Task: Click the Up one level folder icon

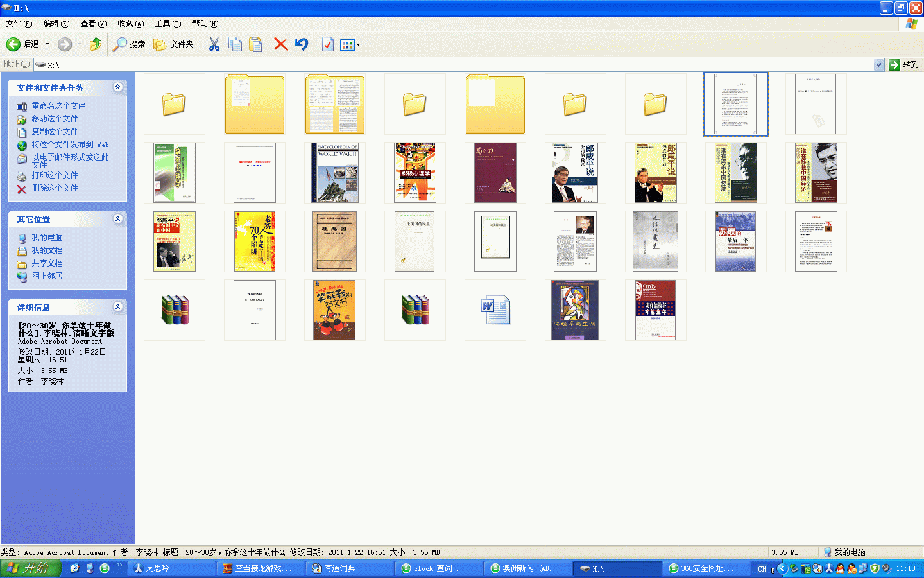Action: (x=96, y=44)
